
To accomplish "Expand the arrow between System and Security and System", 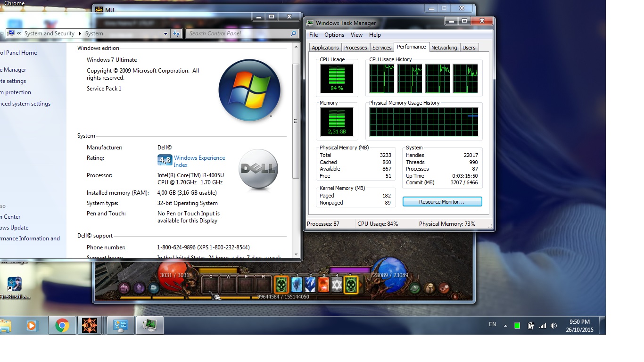I will (x=80, y=33).
